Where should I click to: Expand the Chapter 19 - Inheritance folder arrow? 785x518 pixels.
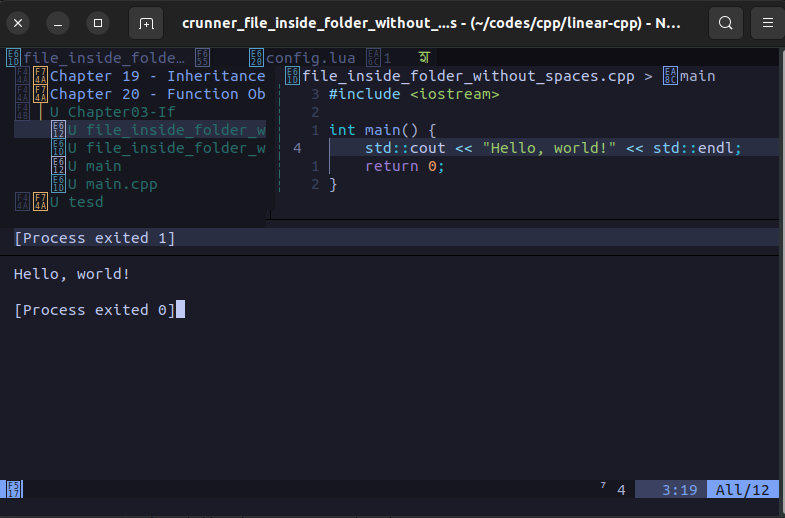[23, 76]
